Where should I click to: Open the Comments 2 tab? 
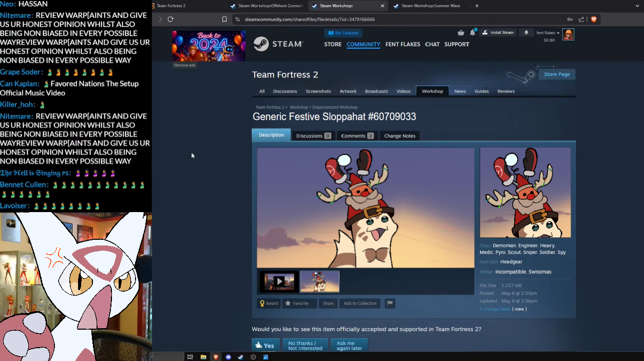coord(357,136)
